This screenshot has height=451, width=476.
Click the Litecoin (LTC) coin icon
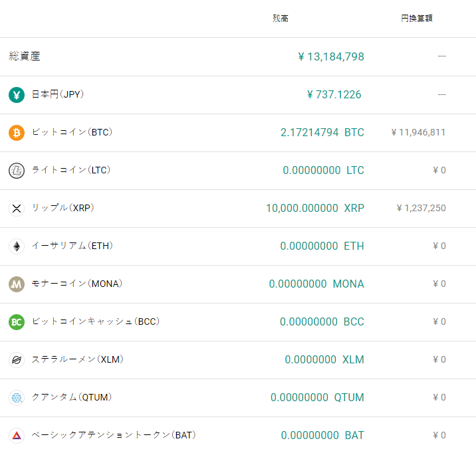[17, 171]
